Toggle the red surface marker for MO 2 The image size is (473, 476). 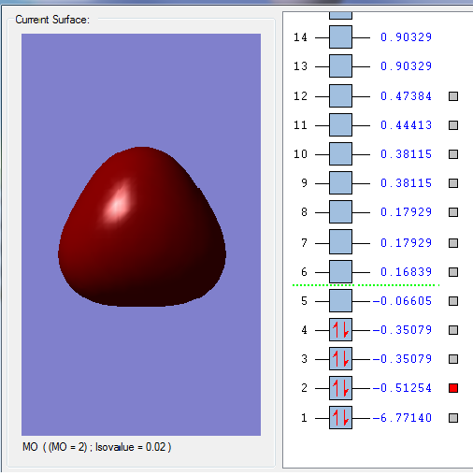453,388
